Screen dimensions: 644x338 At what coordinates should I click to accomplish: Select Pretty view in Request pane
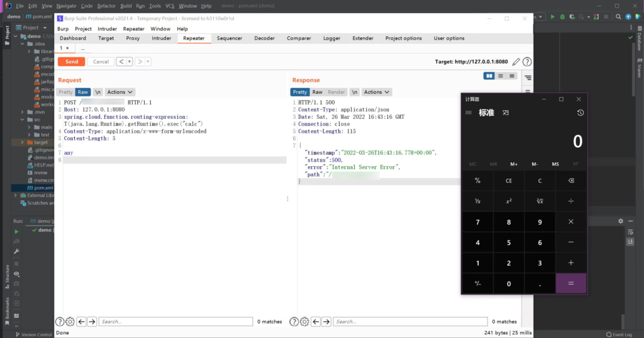65,92
